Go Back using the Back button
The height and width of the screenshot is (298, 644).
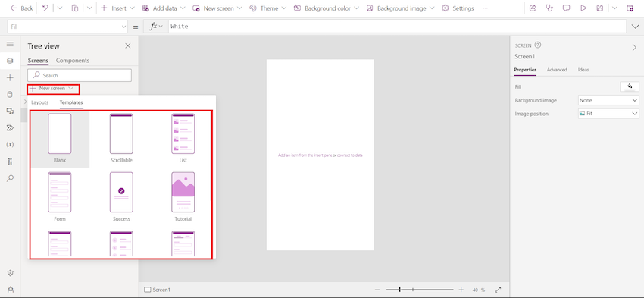point(21,8)
